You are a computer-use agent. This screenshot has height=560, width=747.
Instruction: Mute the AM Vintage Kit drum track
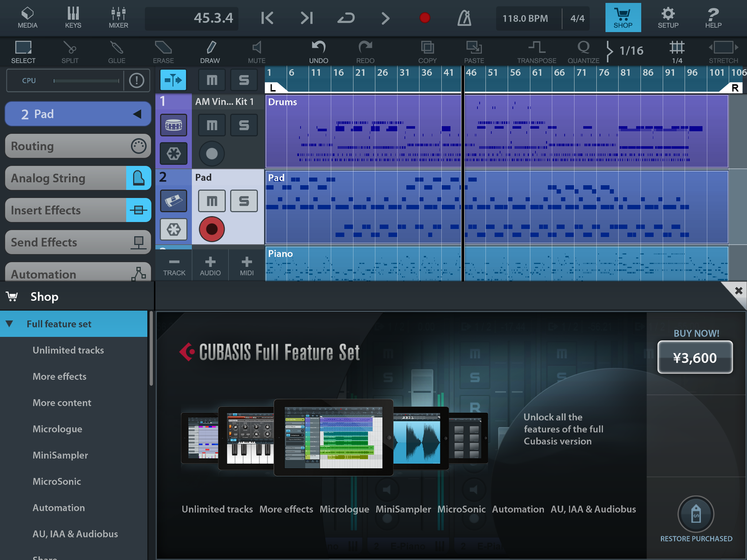click(212, 125)
